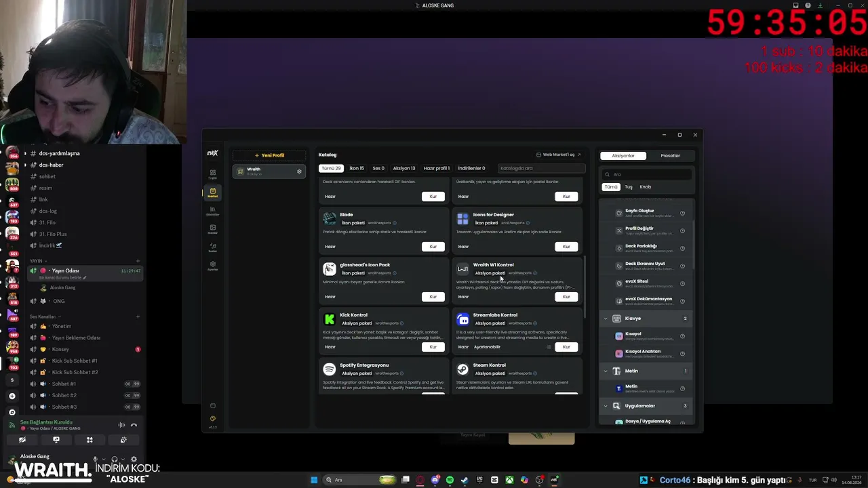Click the Windows Start button
This screenshot has height=488, width=868.
[314, 480]
